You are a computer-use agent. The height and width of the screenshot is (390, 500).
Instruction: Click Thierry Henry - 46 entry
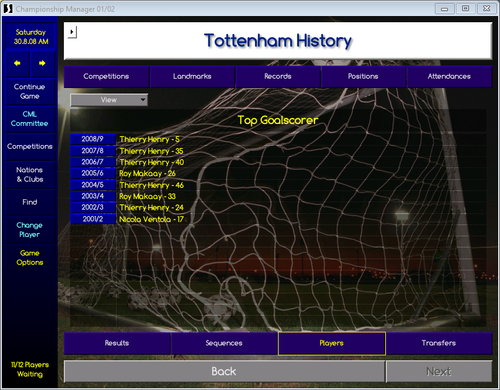coord(152,185)
